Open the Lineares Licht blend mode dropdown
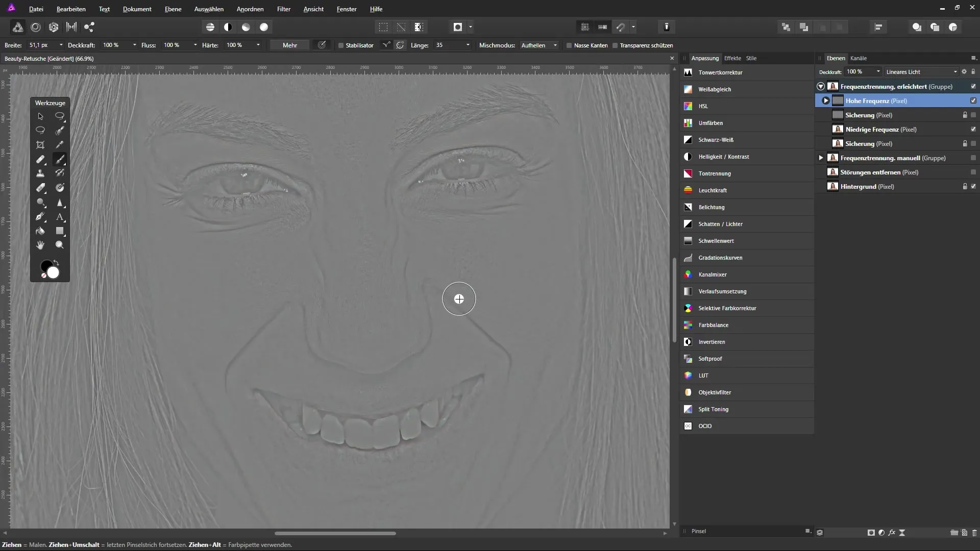Image resolution: width=980 pixels, height=551 pixels. 922,72
